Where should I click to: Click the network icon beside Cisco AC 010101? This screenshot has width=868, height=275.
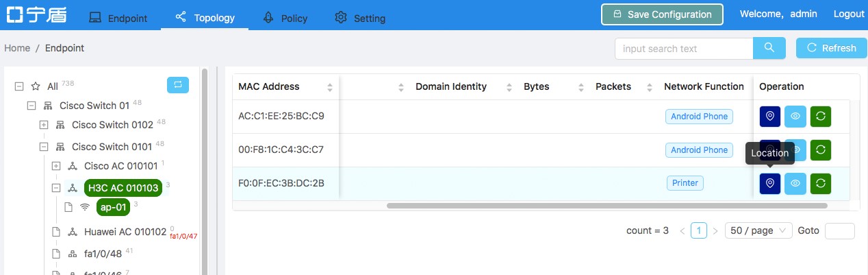(73, 166)
